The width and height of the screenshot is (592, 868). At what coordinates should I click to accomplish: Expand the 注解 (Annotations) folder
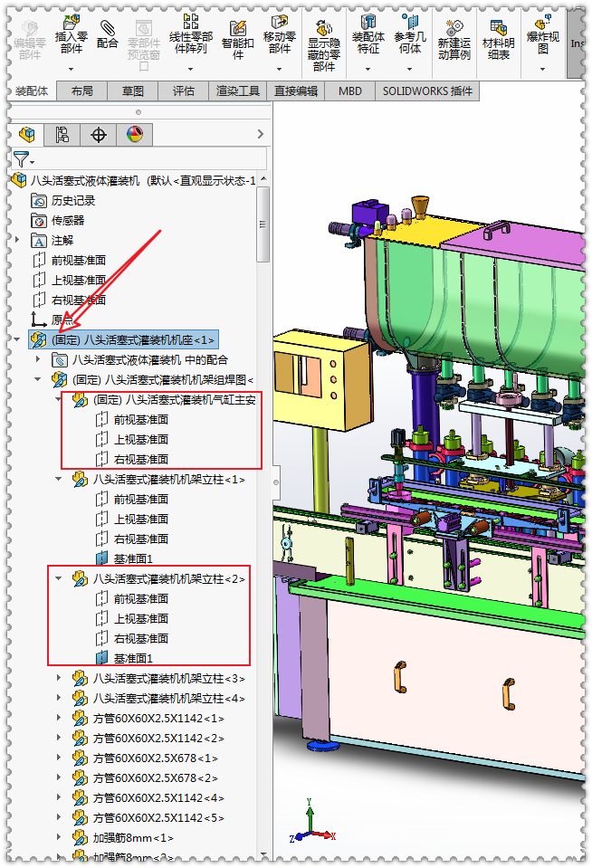pyautogui.click(x=17, y=240)
